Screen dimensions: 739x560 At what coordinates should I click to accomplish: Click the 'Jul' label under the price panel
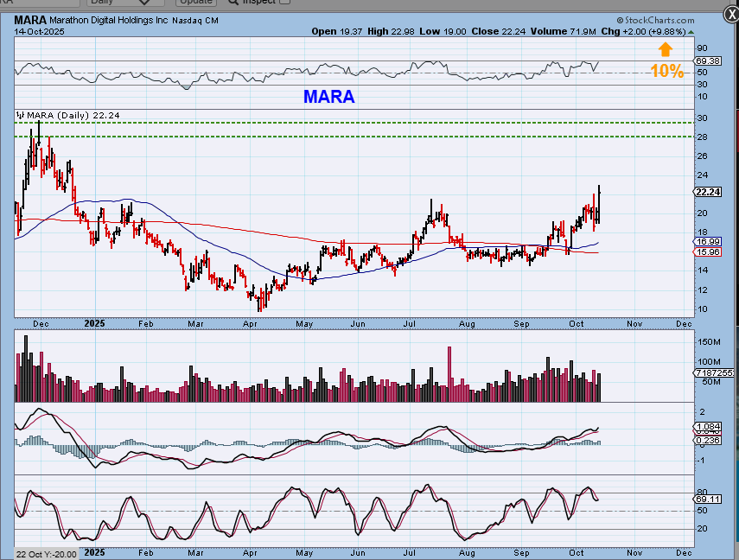coord(410,324)
